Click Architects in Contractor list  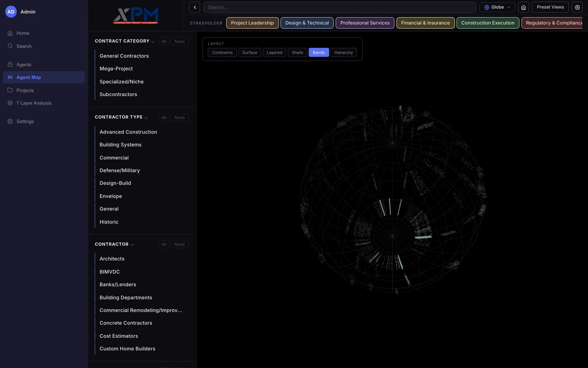tap(141, 259)
